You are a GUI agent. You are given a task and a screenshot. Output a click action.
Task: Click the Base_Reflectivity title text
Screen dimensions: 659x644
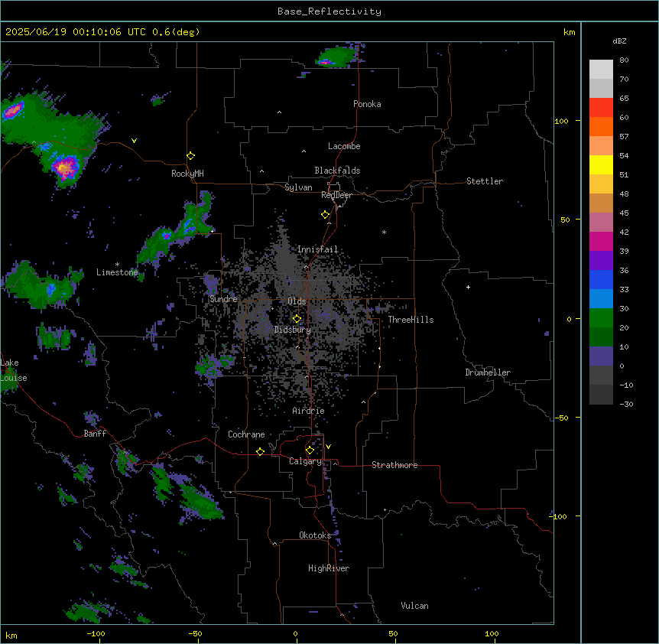(x=329, y=11)
